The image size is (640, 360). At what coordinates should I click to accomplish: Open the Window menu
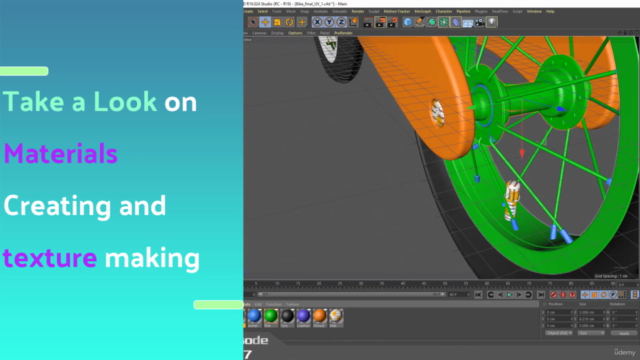pyautogui.click(x=534, y=11)
